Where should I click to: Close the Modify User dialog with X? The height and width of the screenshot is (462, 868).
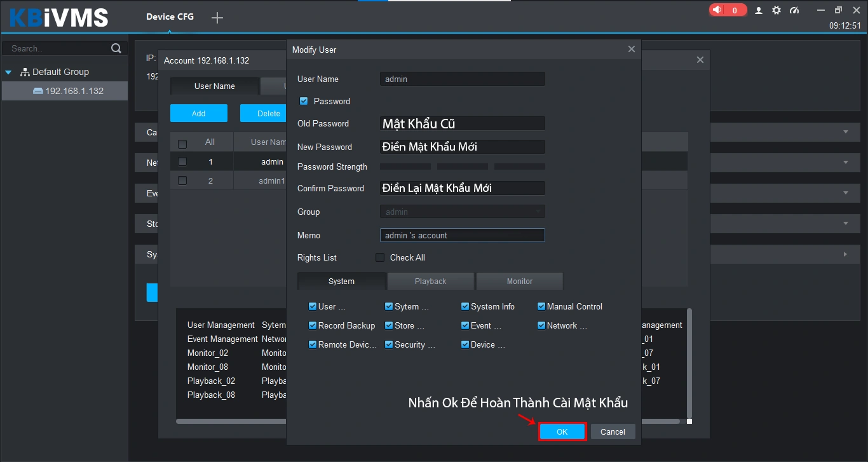pyautogui.click(x=631, y=50)
